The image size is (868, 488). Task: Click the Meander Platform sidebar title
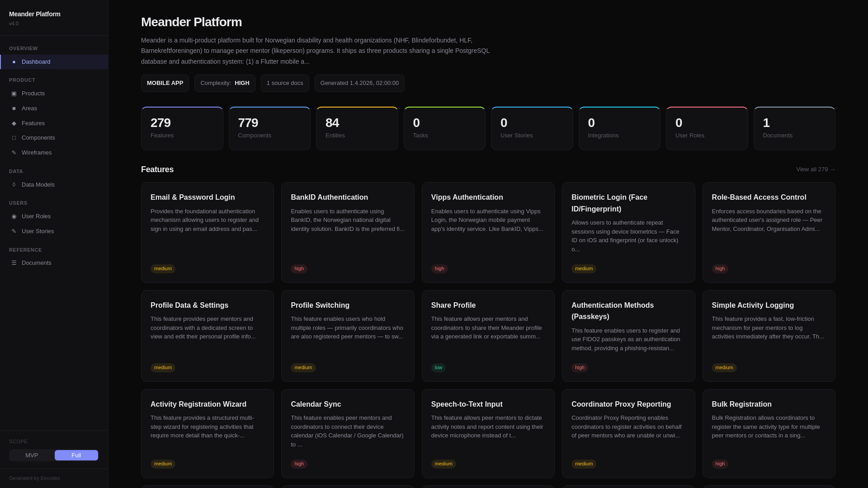tap(35, 14)
